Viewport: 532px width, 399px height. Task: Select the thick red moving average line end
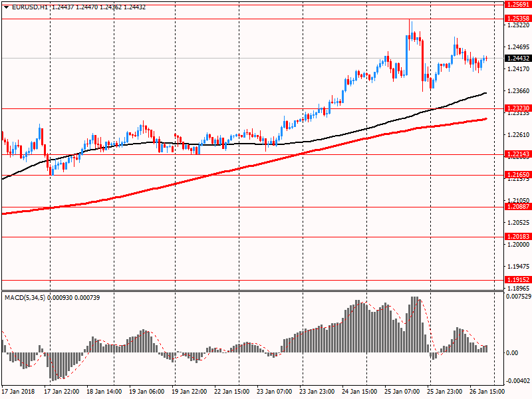click(x=485, y=119)
